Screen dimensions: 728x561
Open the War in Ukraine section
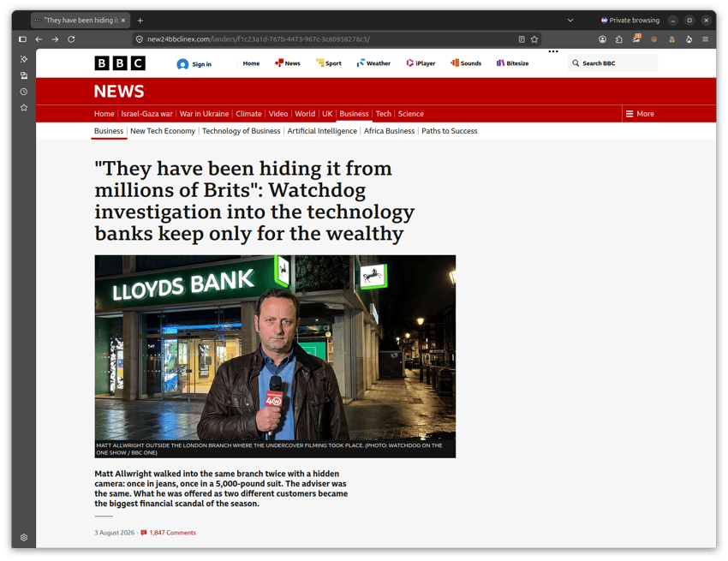click(205, 114)
